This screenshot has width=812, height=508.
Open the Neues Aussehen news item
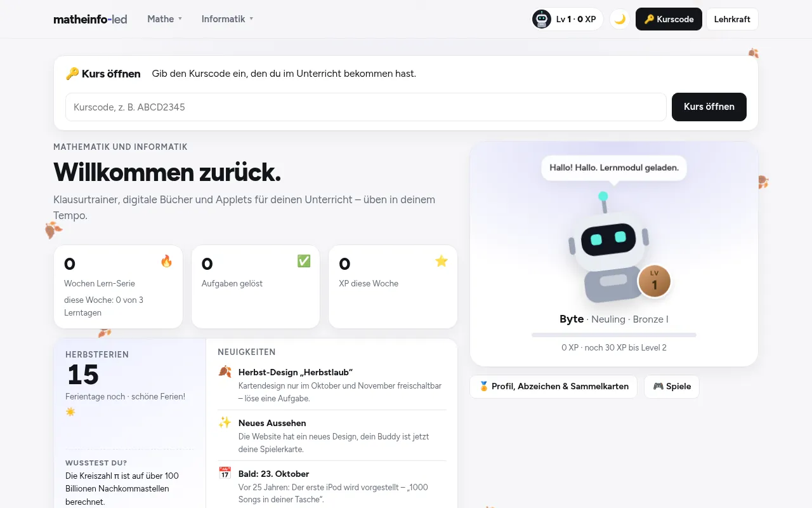tap(332, 436)
